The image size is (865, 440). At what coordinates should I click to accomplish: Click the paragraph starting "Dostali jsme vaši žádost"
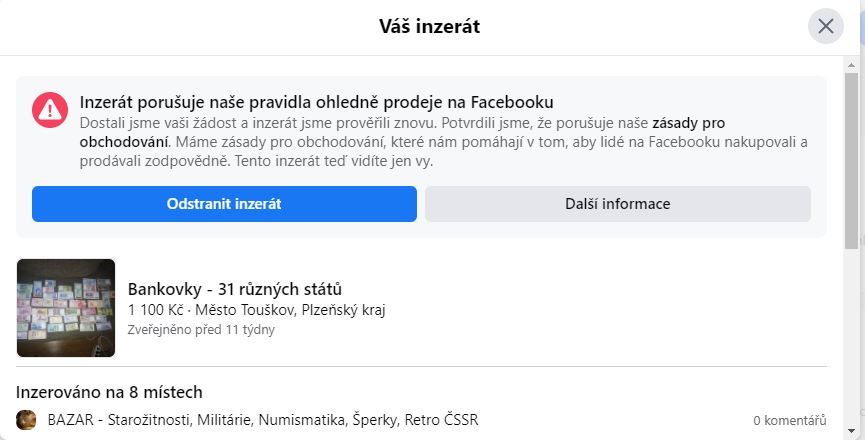pos(440,141)
